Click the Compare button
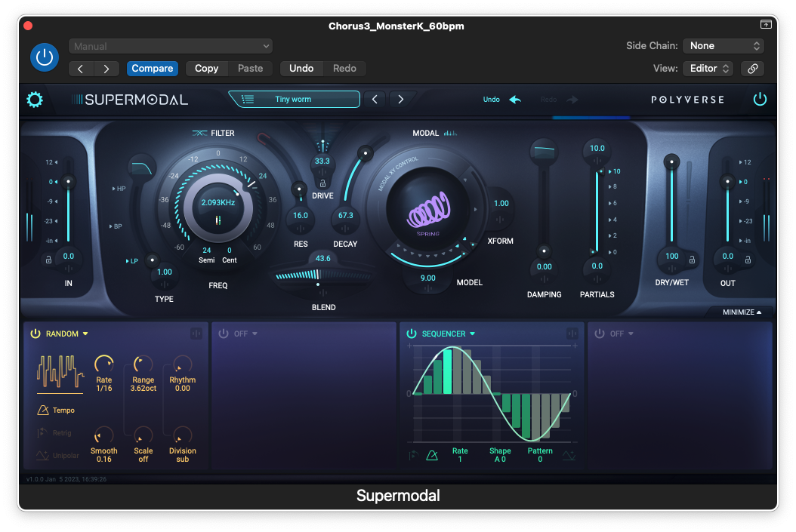Image resolution: width=796 pixels, height=532 pixels. pos(153,68)
